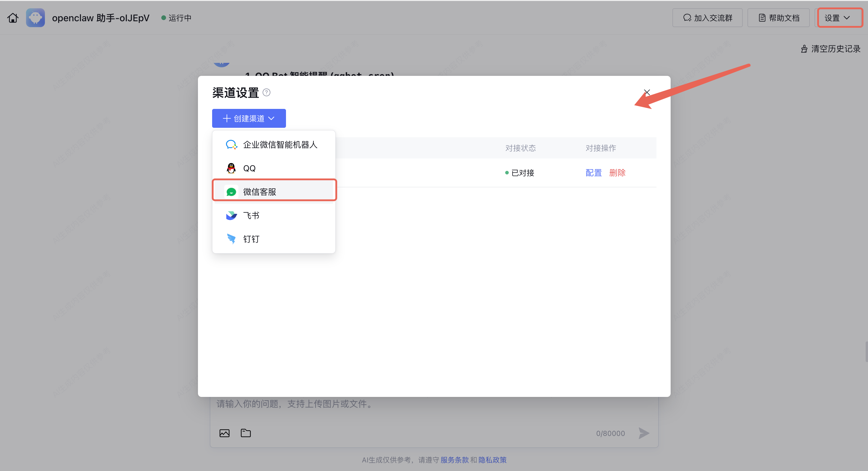The image size is (868, 471).
Task: Click the openclaw assistant avatar icon
Action: point(35,17)
